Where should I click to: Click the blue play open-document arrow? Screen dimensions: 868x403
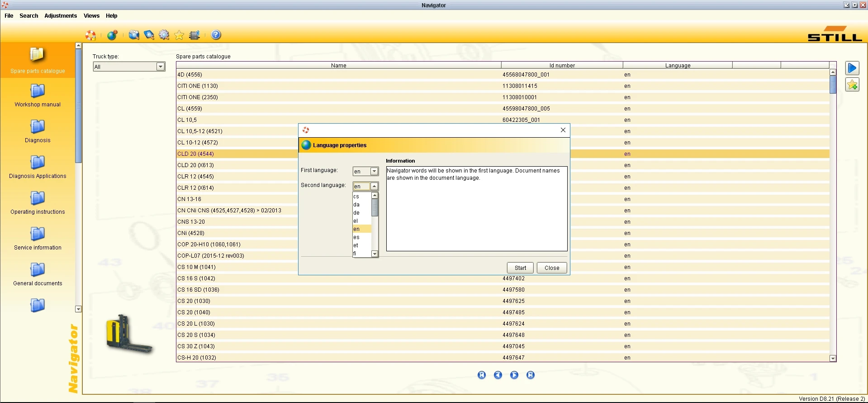point(852,68)
